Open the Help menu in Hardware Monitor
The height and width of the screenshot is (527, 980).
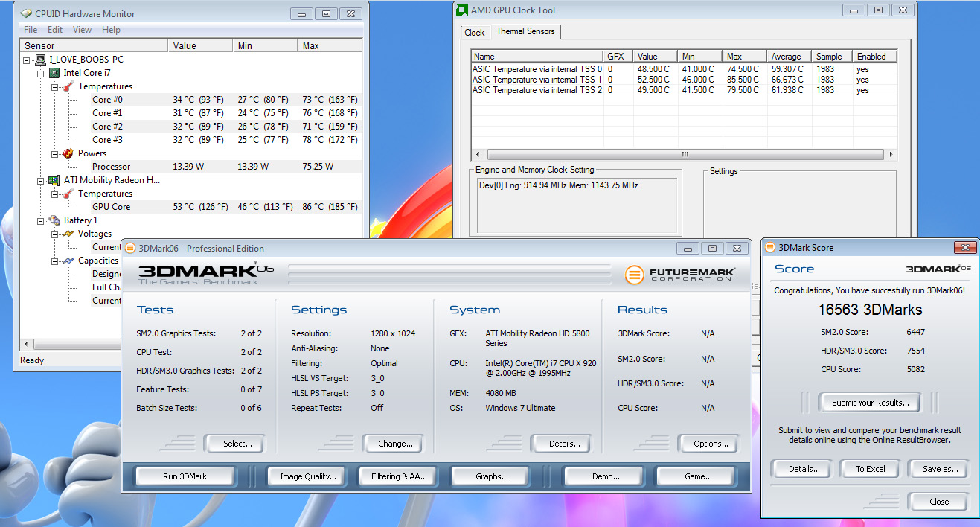point(111,30)
